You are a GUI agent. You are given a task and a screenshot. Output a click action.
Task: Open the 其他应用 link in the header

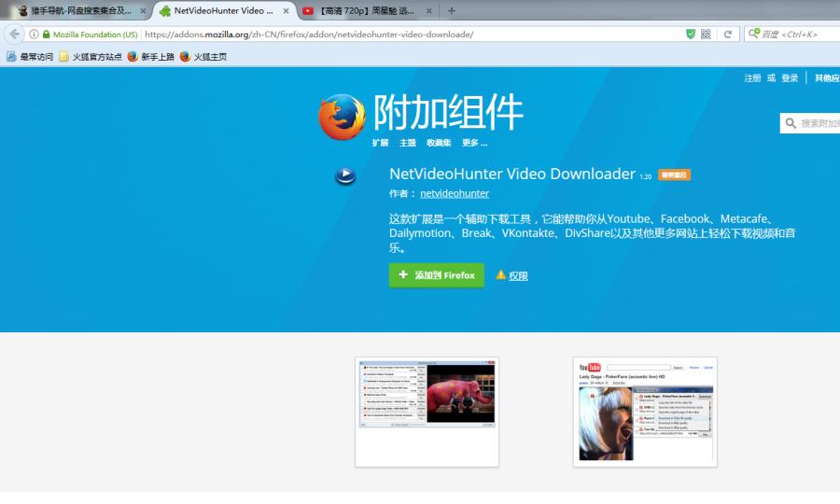[827, 78]
